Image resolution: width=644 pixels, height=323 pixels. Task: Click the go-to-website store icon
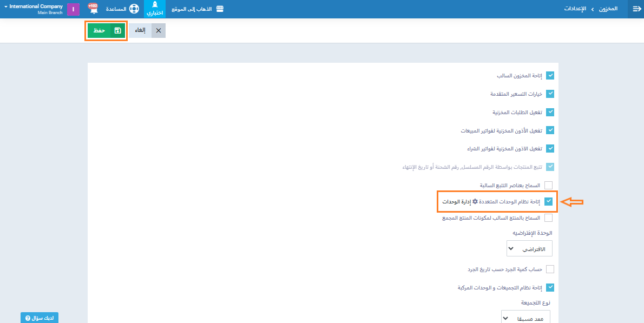pos(220,9)
